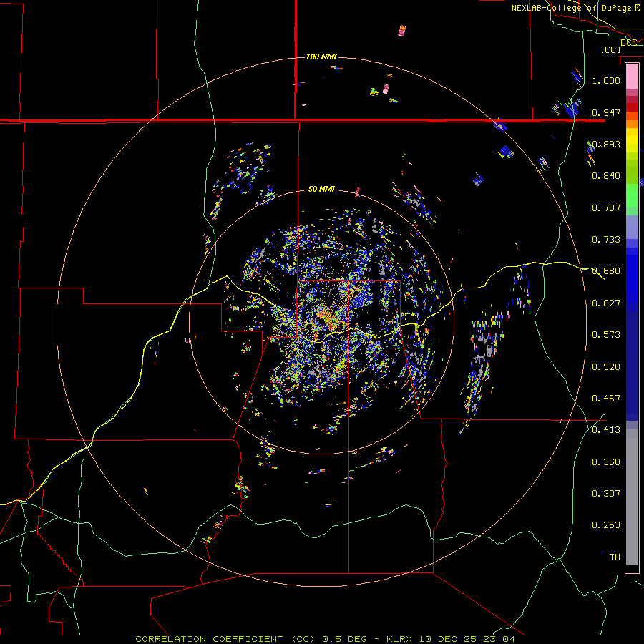Image resolution: width=644 pixels, height=644 pixels.
Task: Click the 0.733 scale value
Action: click(606, 240)
